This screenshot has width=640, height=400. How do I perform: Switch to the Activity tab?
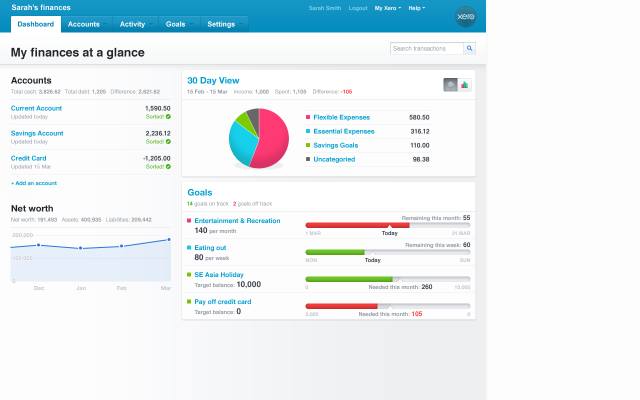coord(132,23)
